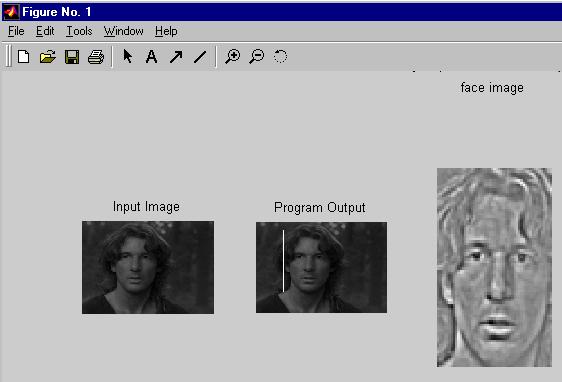Select the Insert Arrow tool

[176, 57]
